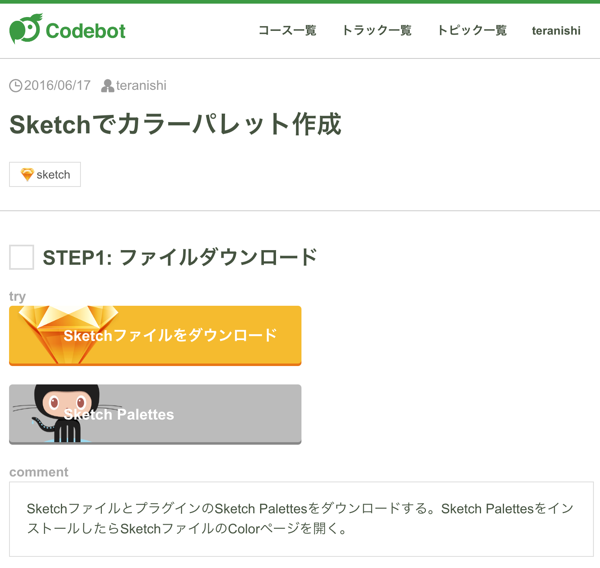This screenshot has width=600, height=568.
Task: Tick the STEP1 checkbox
Action: (22, 258)
